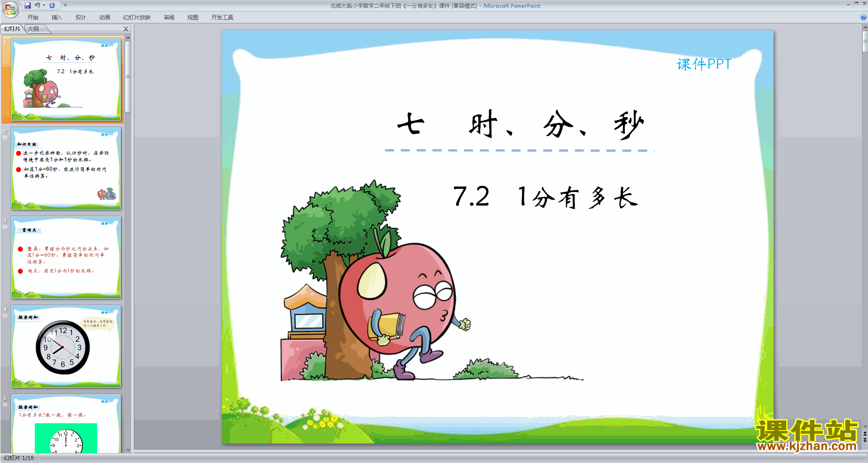Redo or repeat the last action
Image resolution: width=868 pixels, height=463 pixels.
pos(52,5)
